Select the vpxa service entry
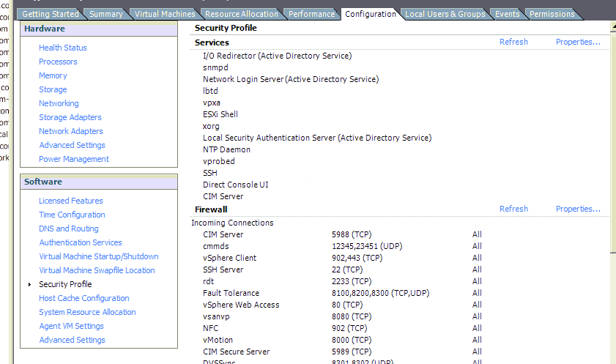The height and width of the screenshot is (364, 616). pyautogui.click(x=212, y=103)
